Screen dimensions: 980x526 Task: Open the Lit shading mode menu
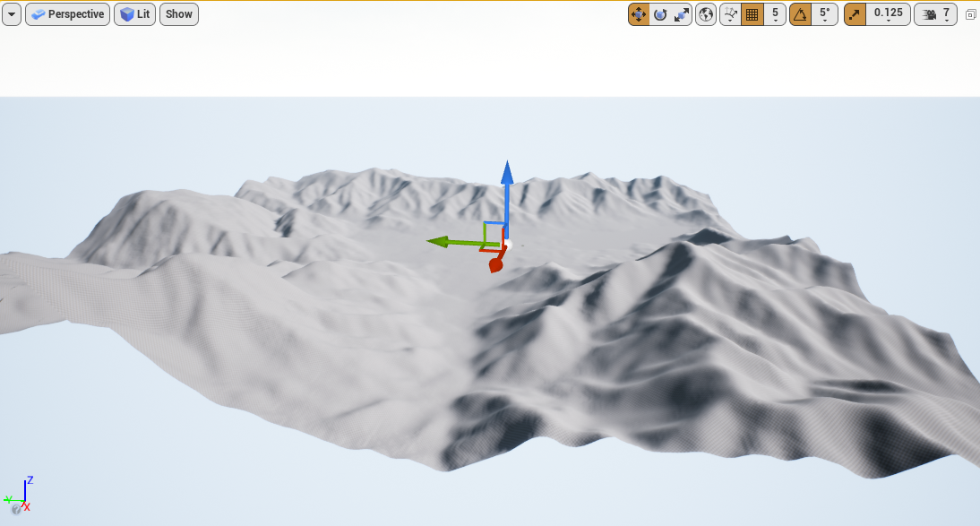click(134, 13)
